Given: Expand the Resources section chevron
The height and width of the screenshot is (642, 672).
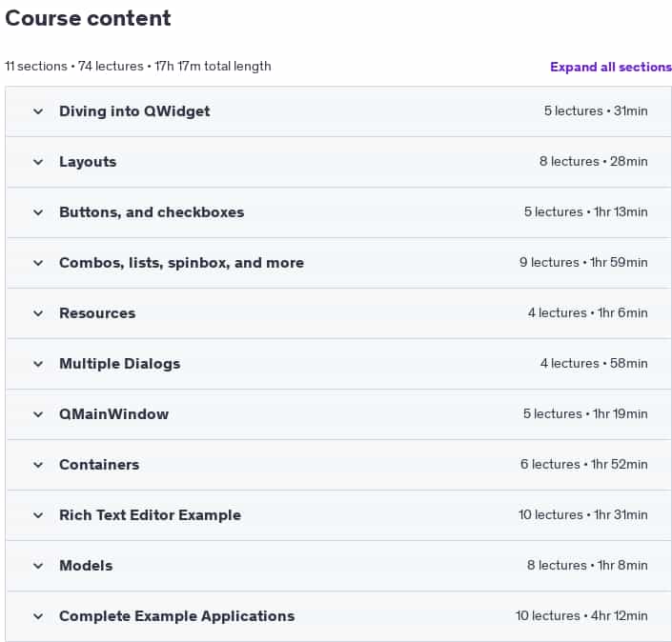Looking at the screenshot, I should 38,313.
